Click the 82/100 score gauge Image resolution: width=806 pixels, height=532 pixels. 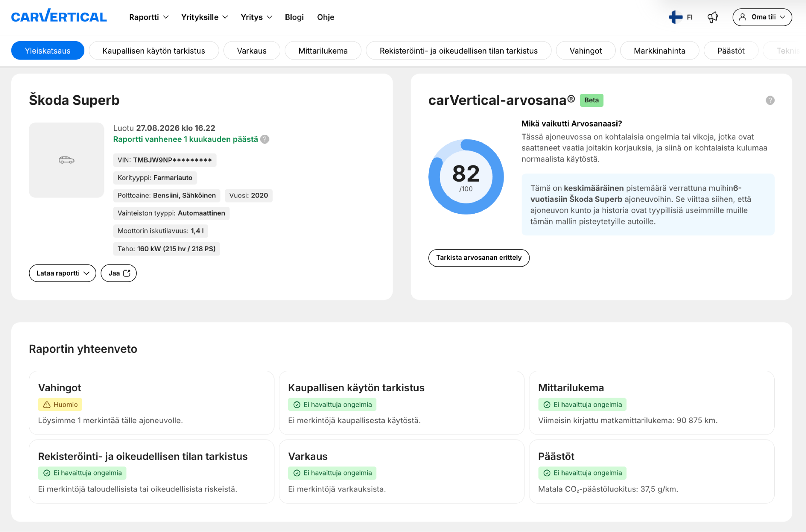(466, 177)
